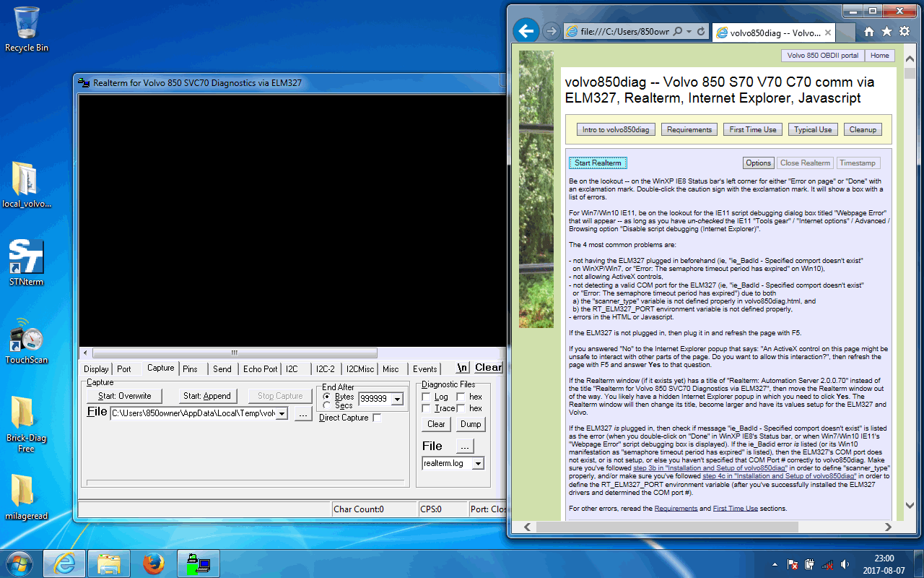924x578 pixels.
Task: Follow the step 3b installation link
Action: (x=710, y=468)
